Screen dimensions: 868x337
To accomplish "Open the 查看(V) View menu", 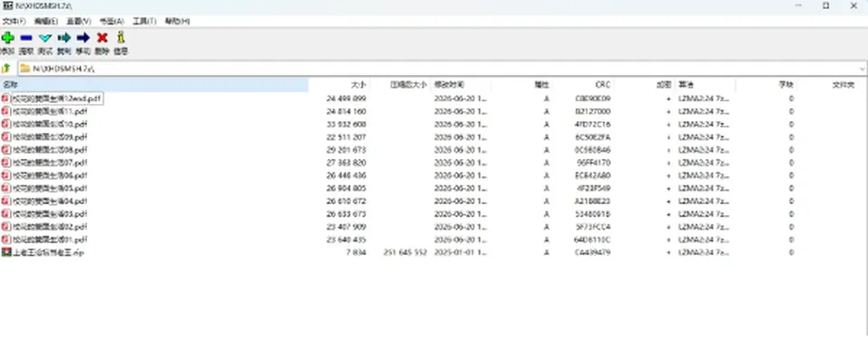I will (79, 21).
